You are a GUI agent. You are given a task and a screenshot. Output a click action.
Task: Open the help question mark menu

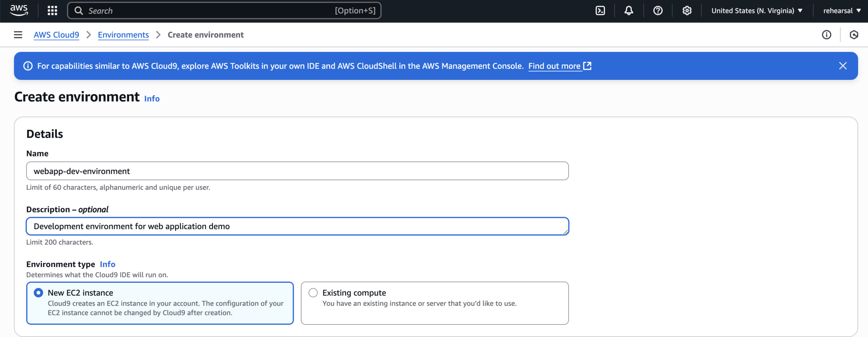point(658,10)
